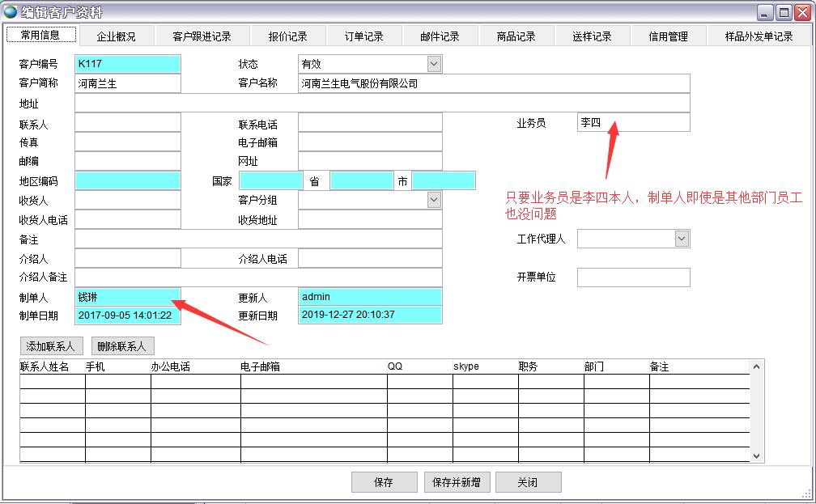Go to the 报价记录 tab
Viewport: 816px width, 504px height.
(287, 36)
